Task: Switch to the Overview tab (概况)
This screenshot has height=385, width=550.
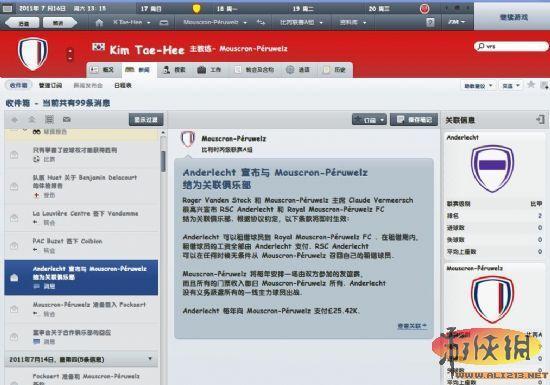Action: click(x=103, y=70)
